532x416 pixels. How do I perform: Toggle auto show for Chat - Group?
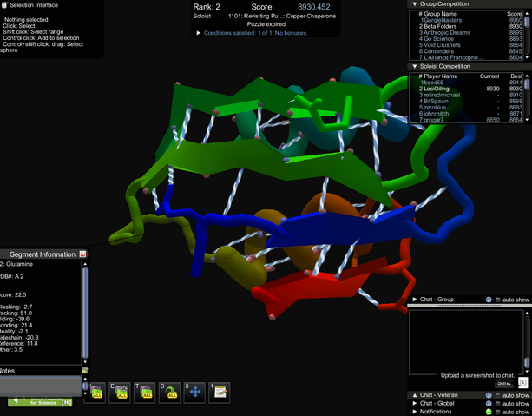click(498, 300)
